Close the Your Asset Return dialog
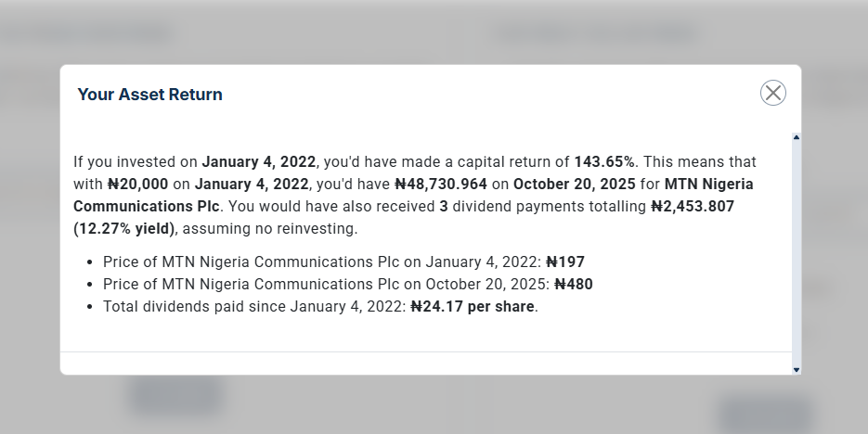This screenshot has width=868, height=434. click(772, 93)
